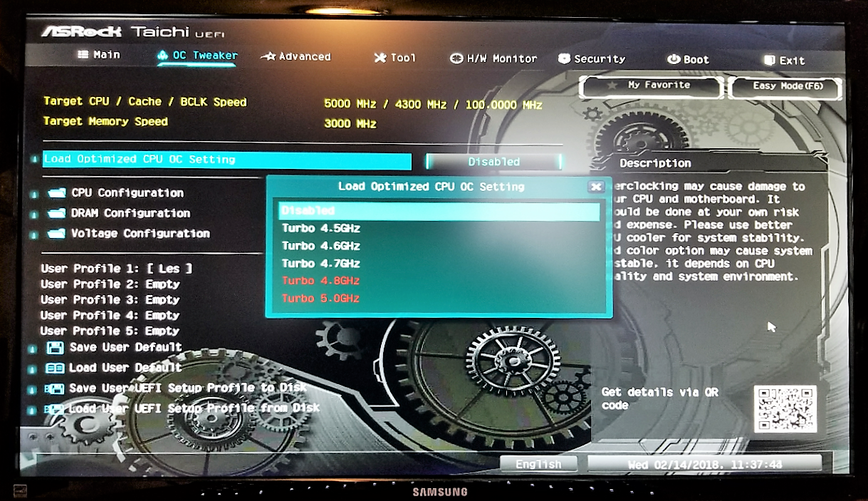Close the Load Optimized CPU OC popup

point(596,187)
